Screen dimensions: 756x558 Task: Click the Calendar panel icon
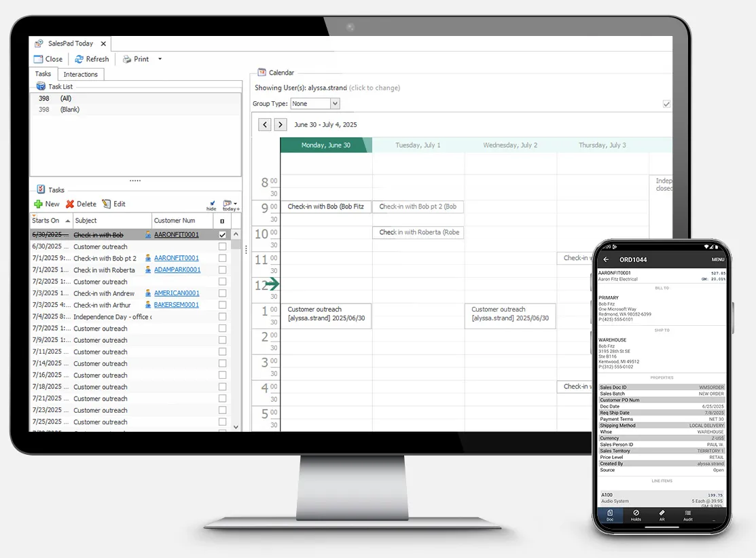click(x=262, y=72)
